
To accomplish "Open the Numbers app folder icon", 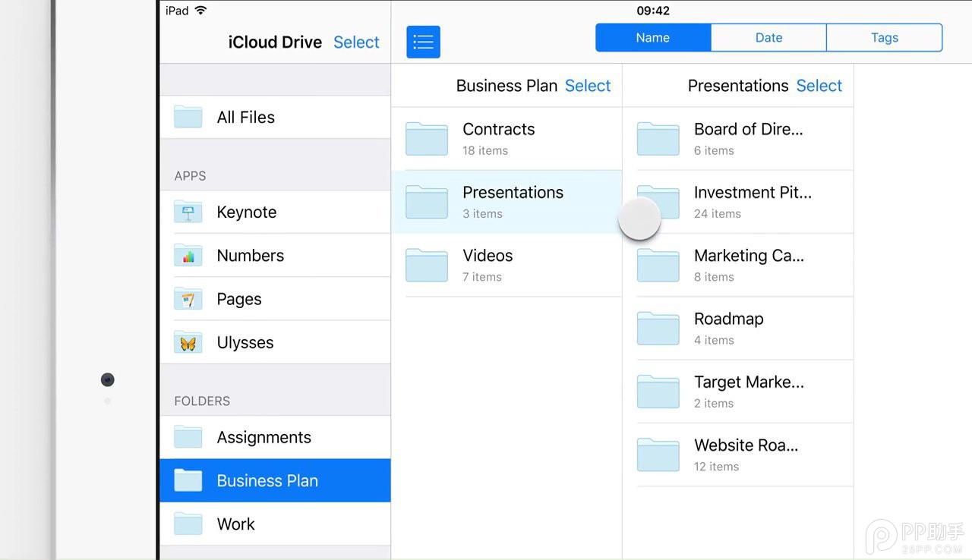I will tap(188, 256).
